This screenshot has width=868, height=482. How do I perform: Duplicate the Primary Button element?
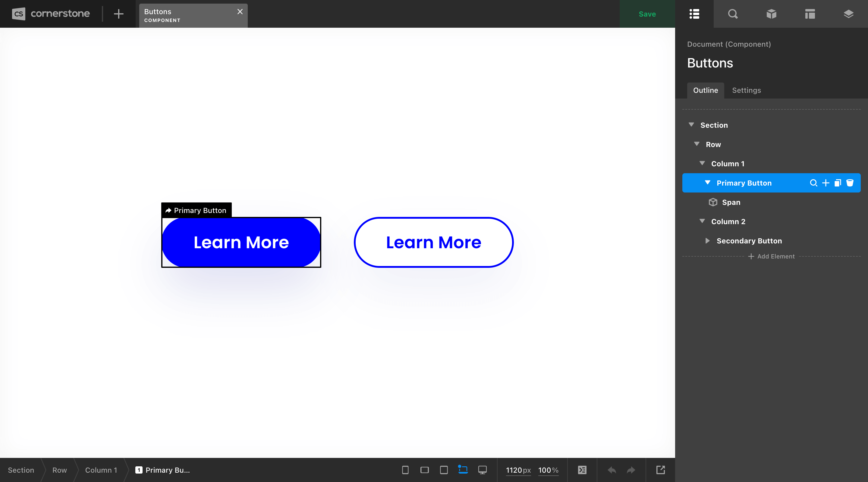coord(838,183)
